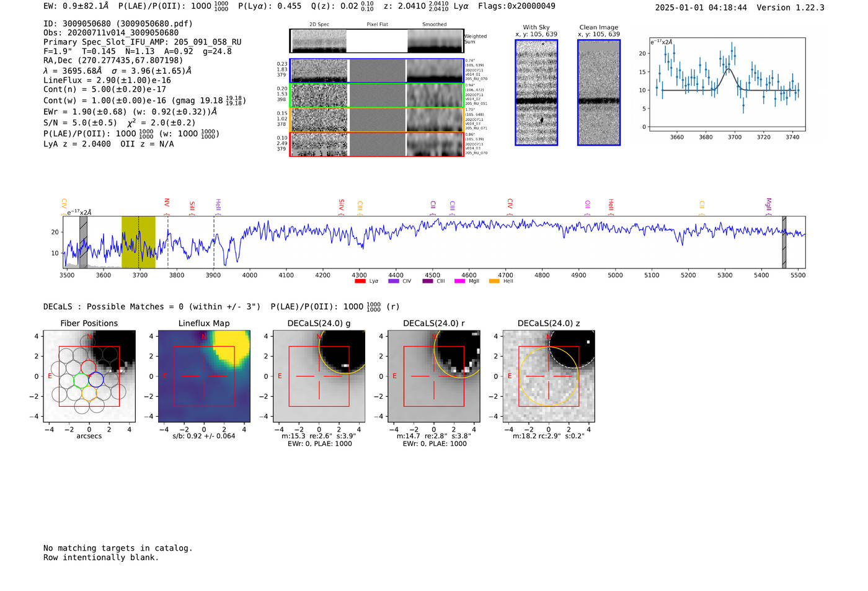Click 'Row intentionally blank.' text

[101, 558]
